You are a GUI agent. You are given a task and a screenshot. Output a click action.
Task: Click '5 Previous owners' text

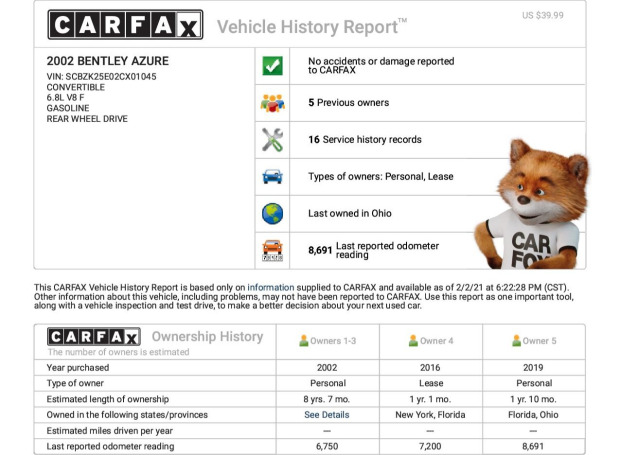coord(348,102)
